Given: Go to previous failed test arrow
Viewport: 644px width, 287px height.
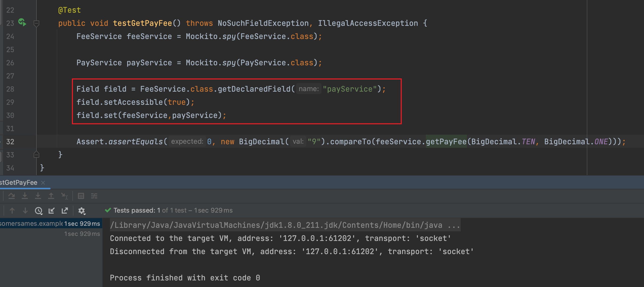Looking at the screenshot, I should click(12, 210).
